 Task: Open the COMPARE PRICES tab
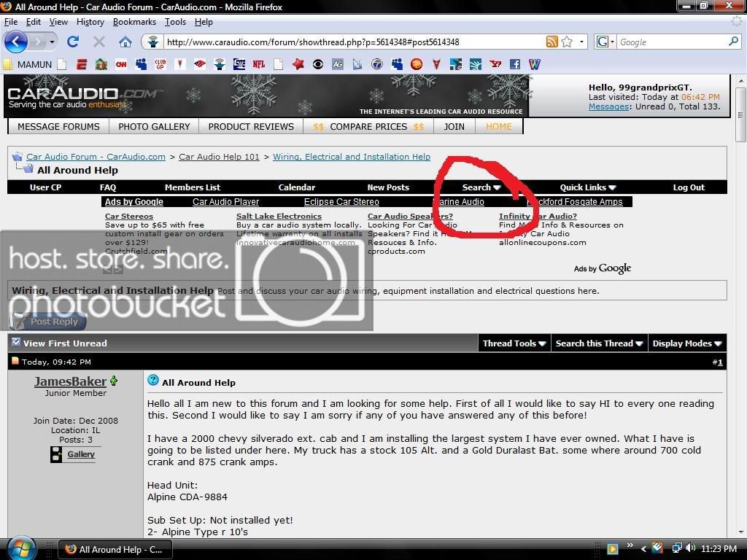pyautogui.click(x=368, y=126)
